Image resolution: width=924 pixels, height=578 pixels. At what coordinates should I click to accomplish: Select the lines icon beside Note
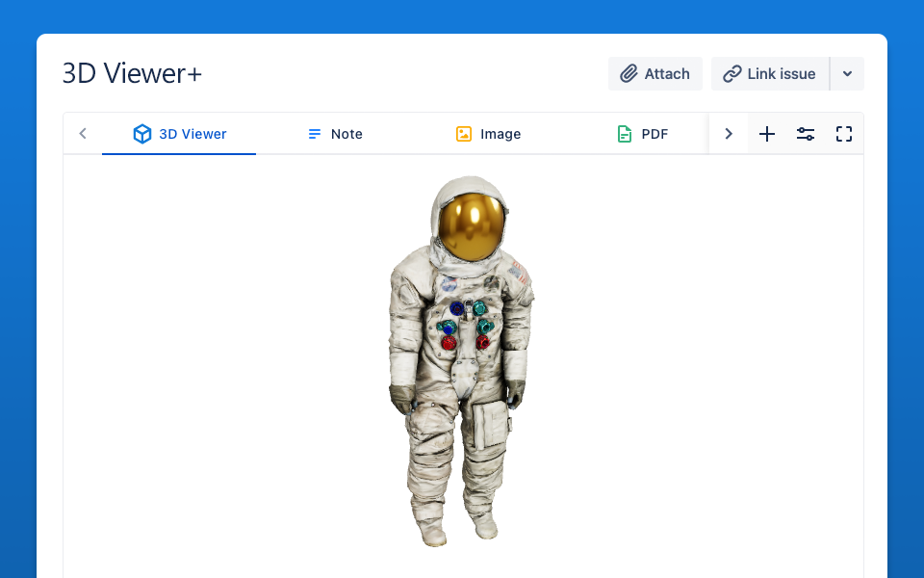(313, 134)
